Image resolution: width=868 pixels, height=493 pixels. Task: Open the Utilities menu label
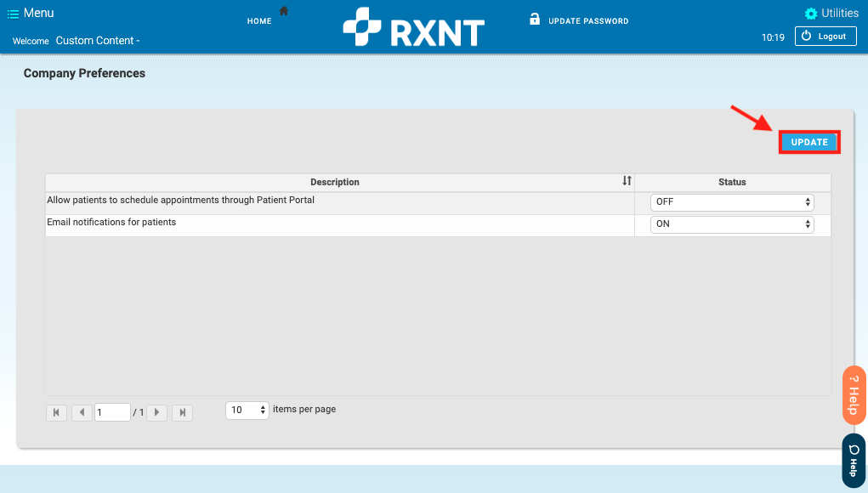(x=840, y=14)
